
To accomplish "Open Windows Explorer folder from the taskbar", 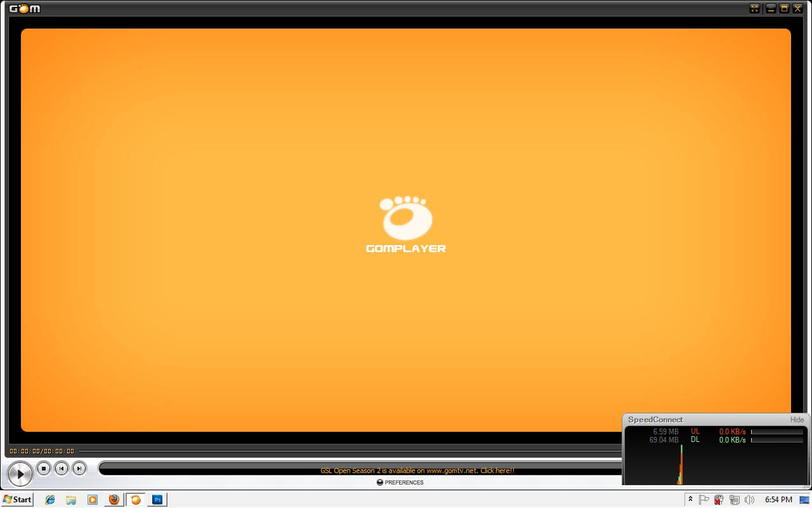I will tap(71, 500).
